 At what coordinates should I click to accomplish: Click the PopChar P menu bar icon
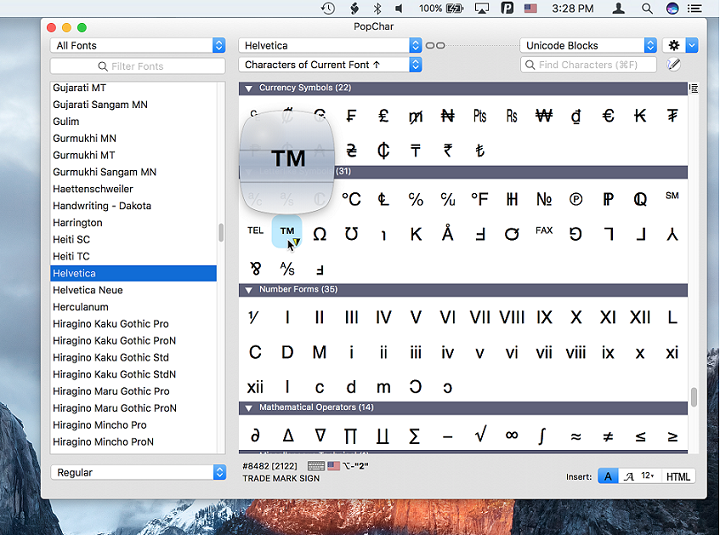507,8
